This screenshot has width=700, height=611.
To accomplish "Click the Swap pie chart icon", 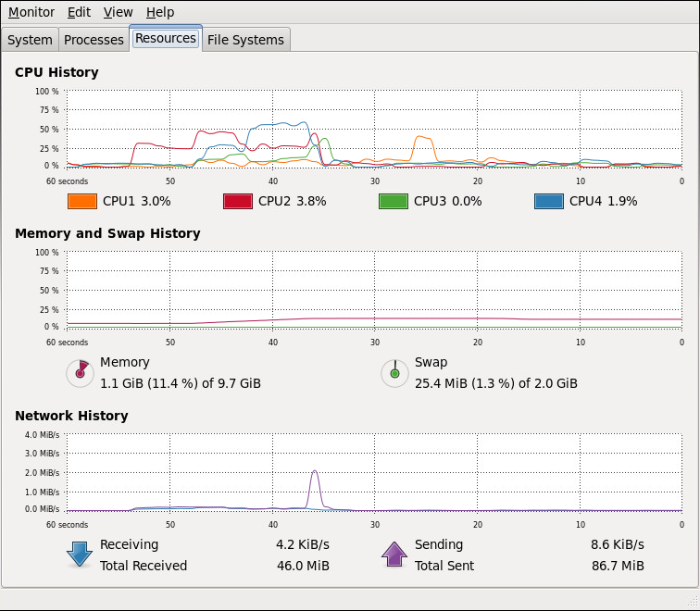I will [x=394, y=374].
